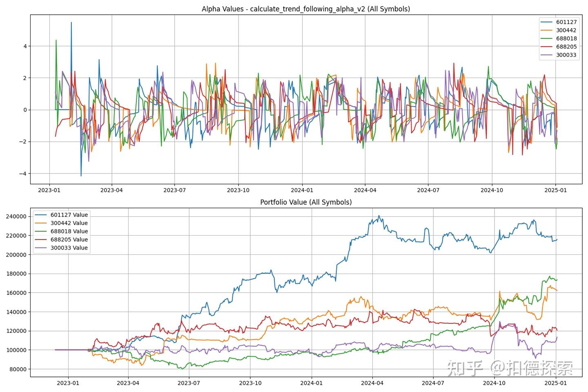Viewport: 588px width, 392px height.
Task: Click "2025-01" x-axis label under Portfolio Value chart
Action: (x=555, y=383)
